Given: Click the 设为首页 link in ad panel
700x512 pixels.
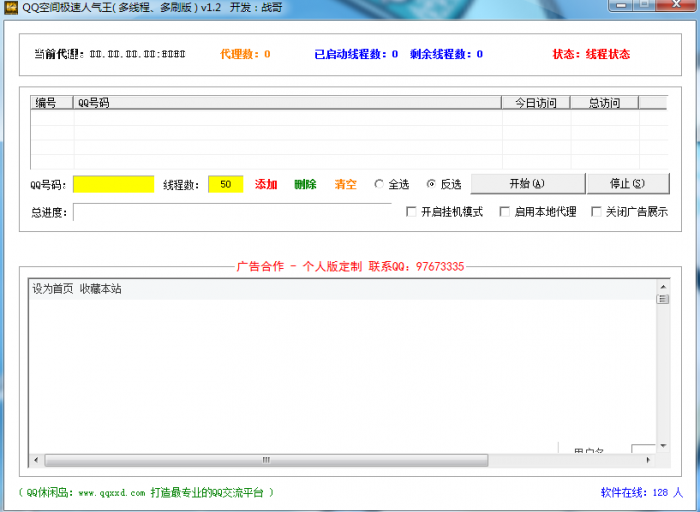Looking at the screenshot, I should (x=53, y=289).
